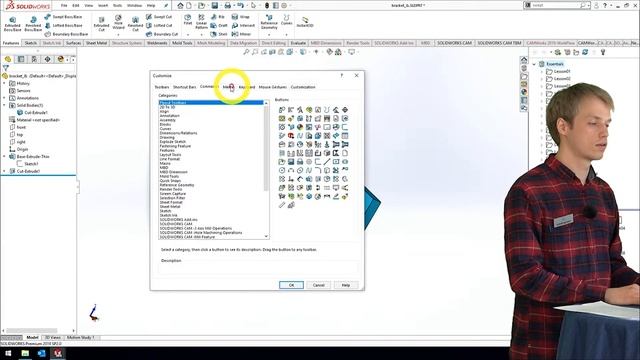Open the Insert menu
The image size is (640, 360).
tap(103, 6)
